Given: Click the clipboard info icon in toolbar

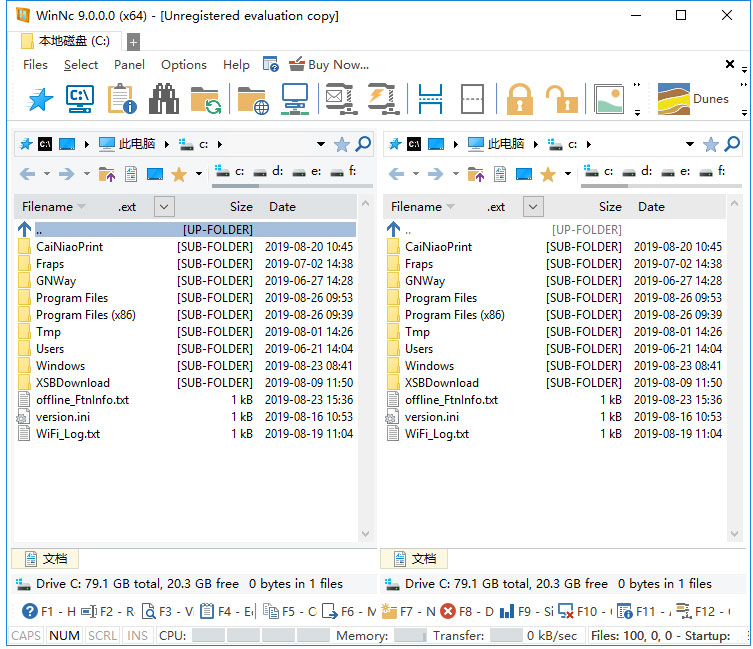Looking at the screenshot, I should [122, 99].
